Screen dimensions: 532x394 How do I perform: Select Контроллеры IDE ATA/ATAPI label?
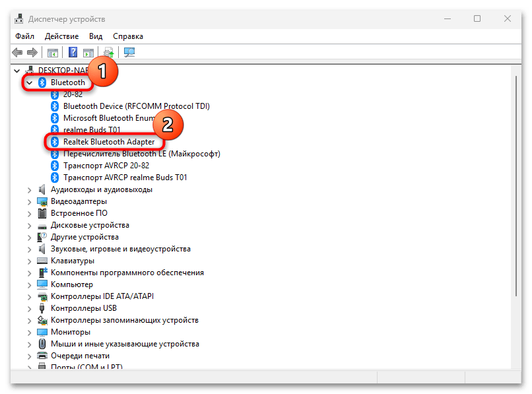coord(102,296)
